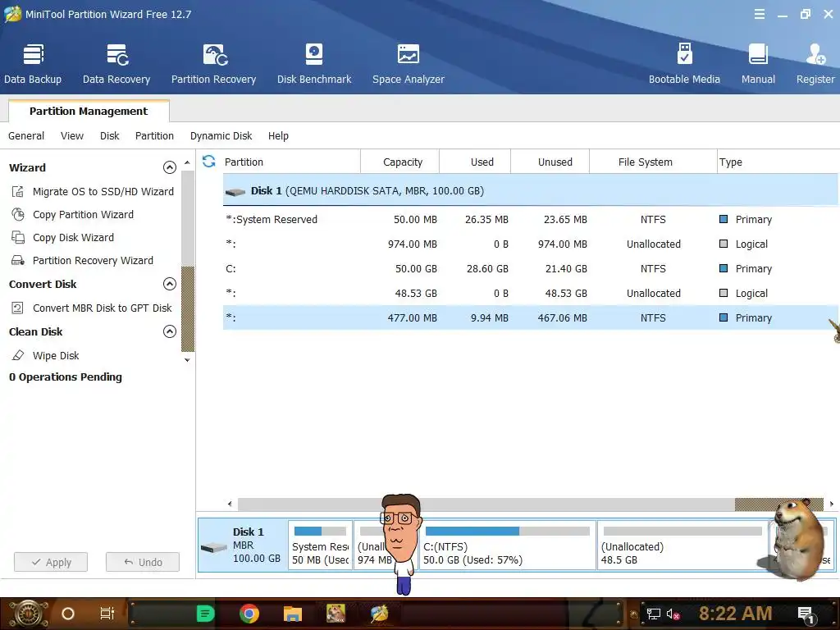Click the horizontal scrollbar left arrow
The image size is (840, 630).
pos(230,504)
